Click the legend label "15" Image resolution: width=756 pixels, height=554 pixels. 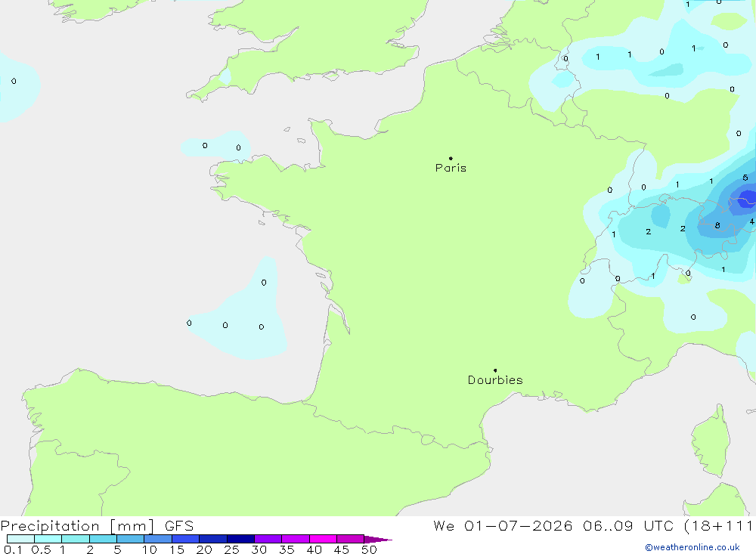[177, 549]
